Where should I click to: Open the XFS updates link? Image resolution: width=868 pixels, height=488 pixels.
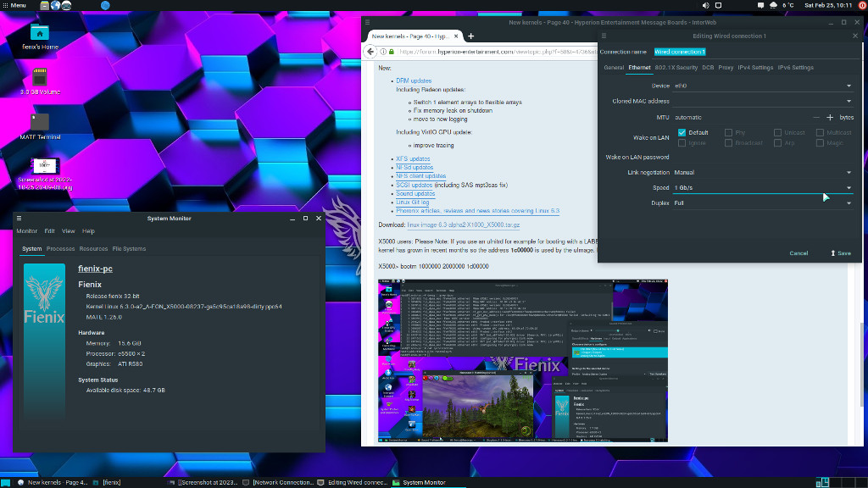(x=413, y=158)
